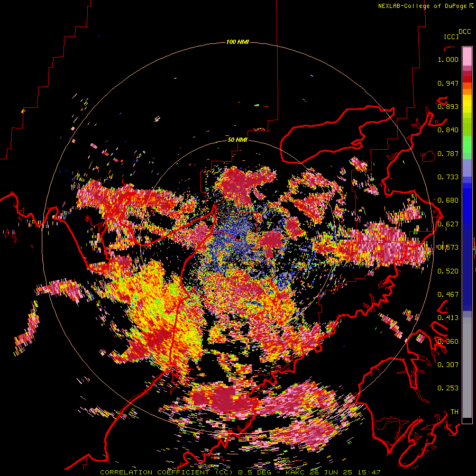Select the 0.947 legend value
Viewport: 476px width, 476px height.
coord(448,83)
